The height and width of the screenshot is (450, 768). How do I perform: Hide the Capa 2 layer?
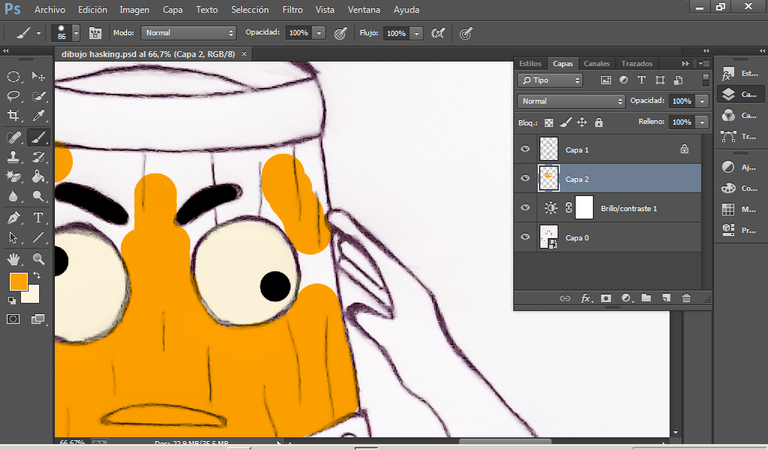point(525,178)
